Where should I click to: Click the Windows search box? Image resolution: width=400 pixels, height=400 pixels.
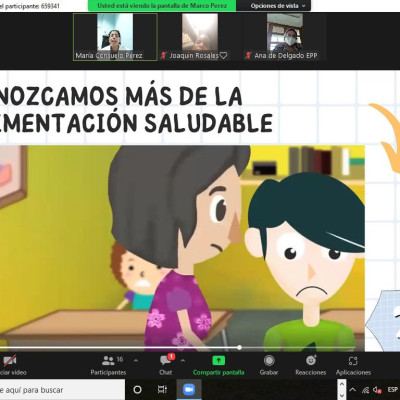pyautogui.click(x=62, y=389)
